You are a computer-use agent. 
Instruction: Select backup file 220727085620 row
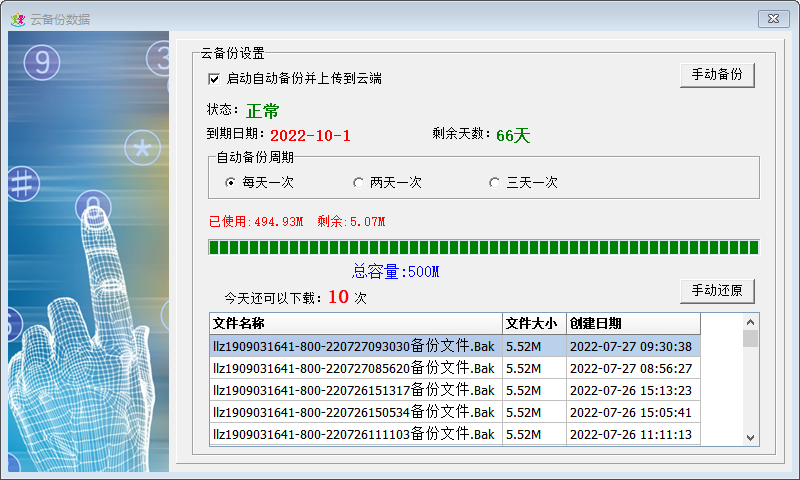(455, 368)
